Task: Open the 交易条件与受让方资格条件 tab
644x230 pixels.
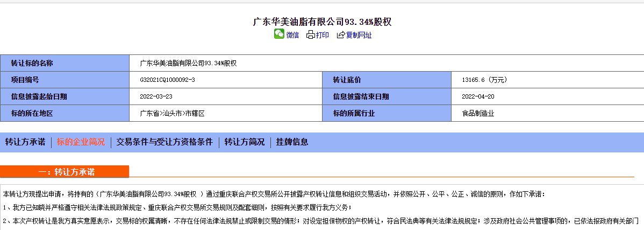Action: coord(164,142)
